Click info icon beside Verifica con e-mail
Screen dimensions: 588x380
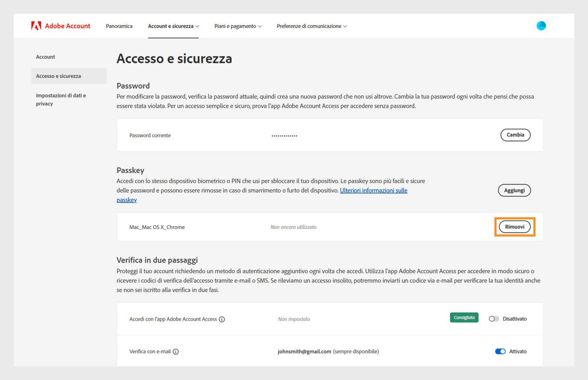click(x=176, y=352)
